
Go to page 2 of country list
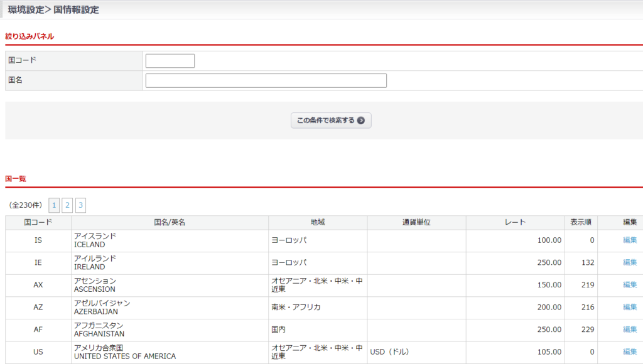67,205
